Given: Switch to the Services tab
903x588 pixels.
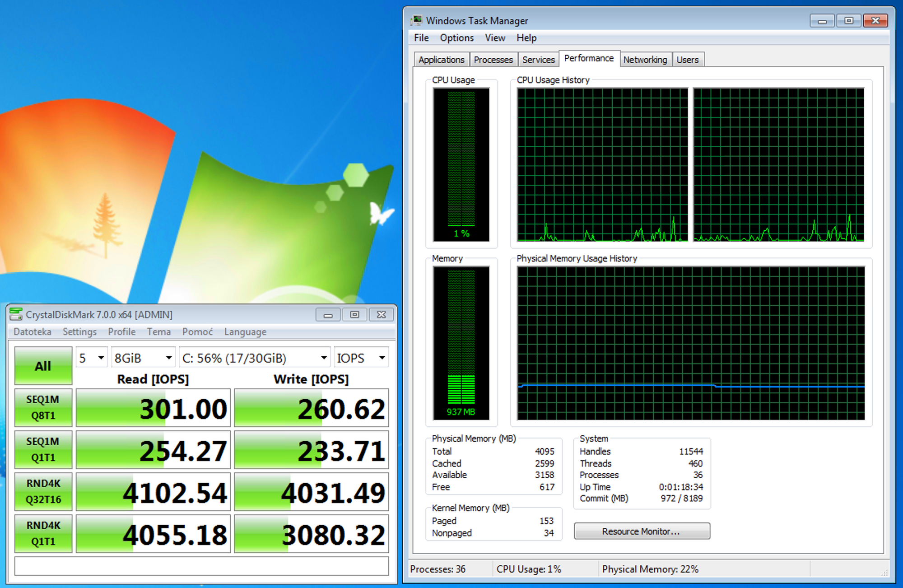Looking at the screenshot, I should click(539, 60).
